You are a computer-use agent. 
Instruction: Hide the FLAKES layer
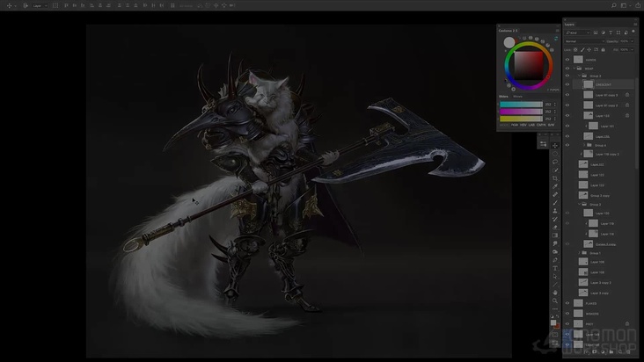pyautogui.click(x=567, y=303)
